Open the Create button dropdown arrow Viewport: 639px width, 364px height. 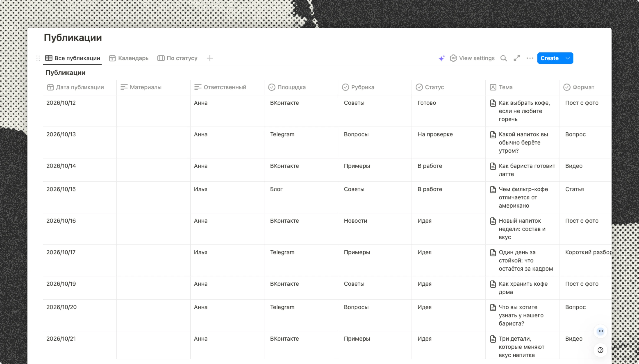click(x=568, y=58)
